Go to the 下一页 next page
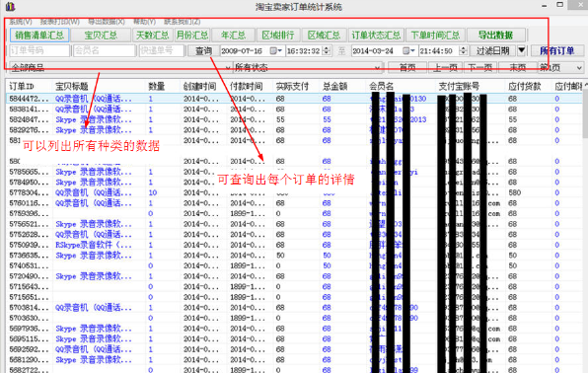Viewport: 588px width, 373px height. 480,67
